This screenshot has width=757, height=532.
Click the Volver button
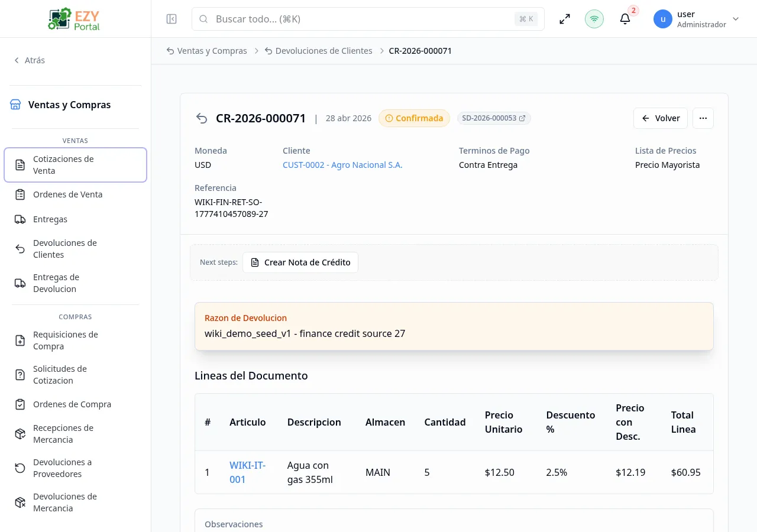[x=661, y=118]
